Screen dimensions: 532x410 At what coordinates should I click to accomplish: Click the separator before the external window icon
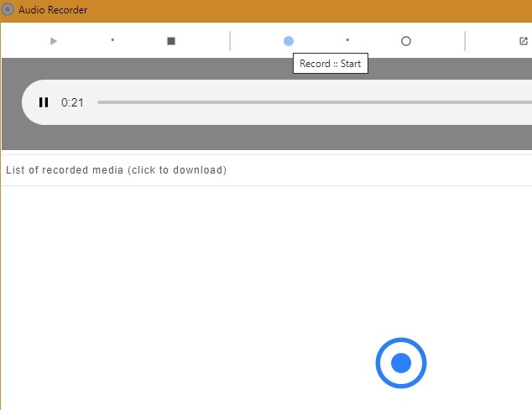point(465,41)
